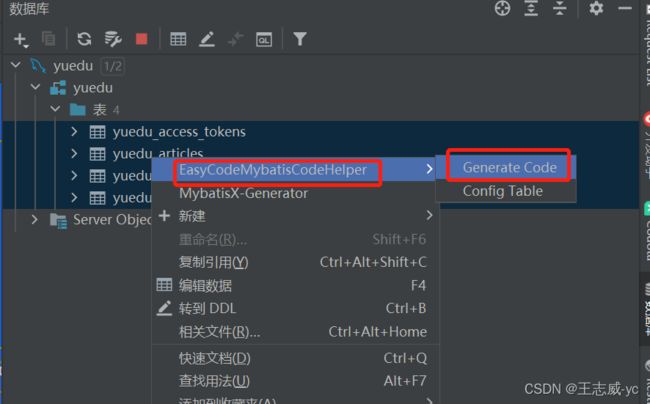Expand the yuedu_articles table

coord(74,154)
